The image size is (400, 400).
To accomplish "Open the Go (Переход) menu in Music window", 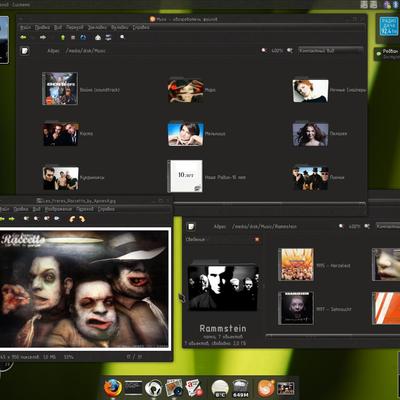I will pyautogui.click(x=75, y=27).
